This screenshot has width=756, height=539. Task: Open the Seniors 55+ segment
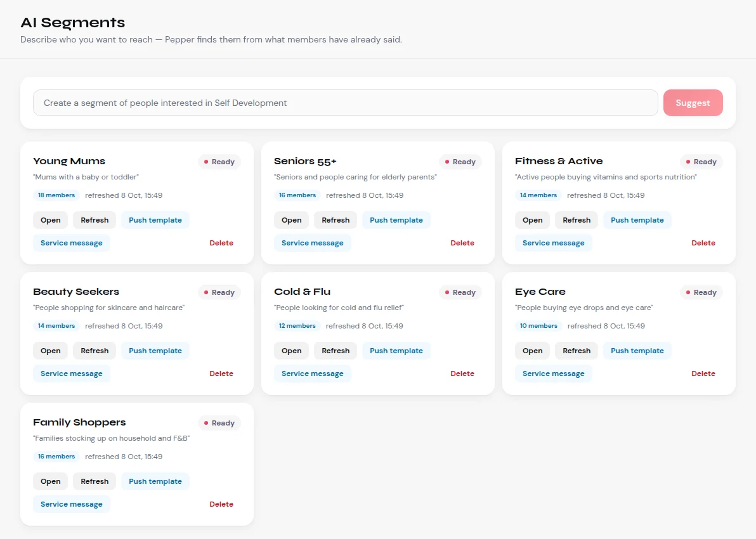point(292,220)
